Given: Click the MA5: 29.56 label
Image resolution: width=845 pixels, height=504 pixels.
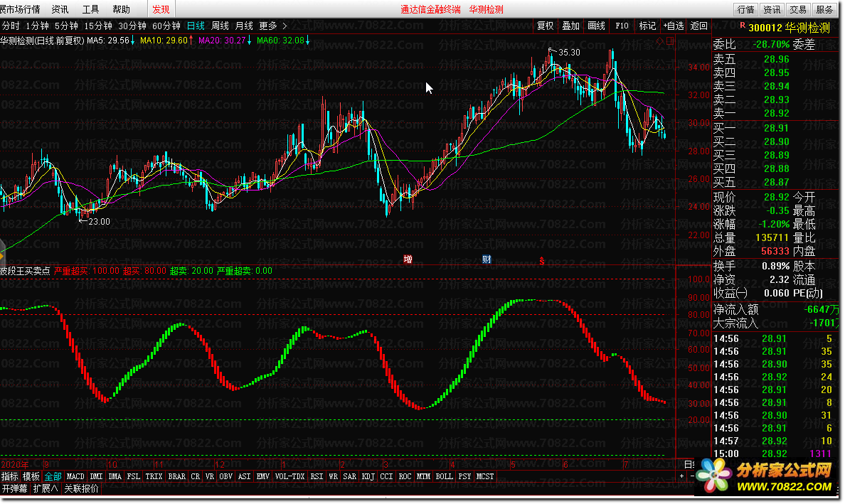Looking at the screenshot, I should [108, 41].
